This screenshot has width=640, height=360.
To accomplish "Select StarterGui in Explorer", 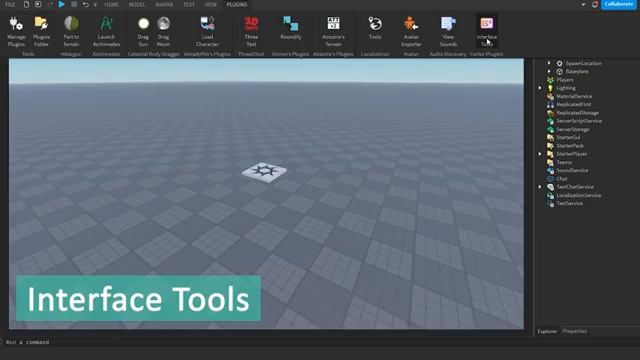I will click(x=568, y=138).
